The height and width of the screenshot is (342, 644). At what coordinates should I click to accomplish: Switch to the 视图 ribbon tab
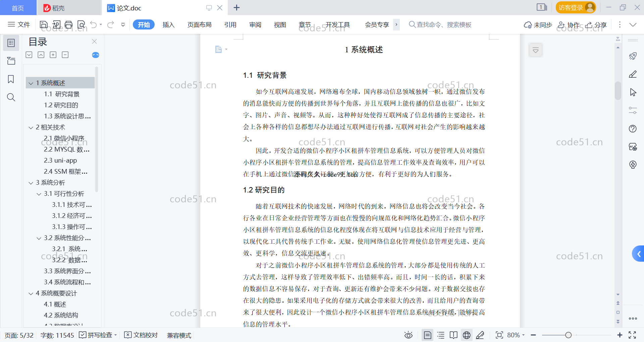280,24
